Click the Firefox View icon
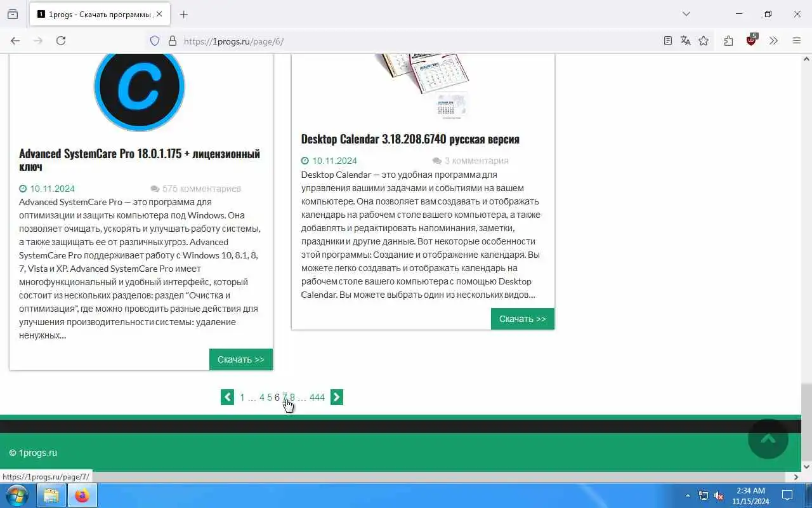The height and width of the screenshot is (508, 812). click(x=13, y=14)
